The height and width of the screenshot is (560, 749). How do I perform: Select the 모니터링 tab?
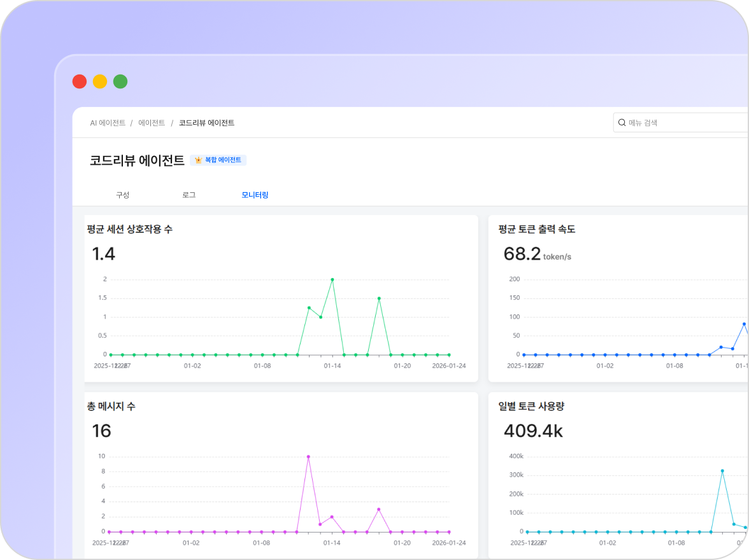tap(255, 195)
